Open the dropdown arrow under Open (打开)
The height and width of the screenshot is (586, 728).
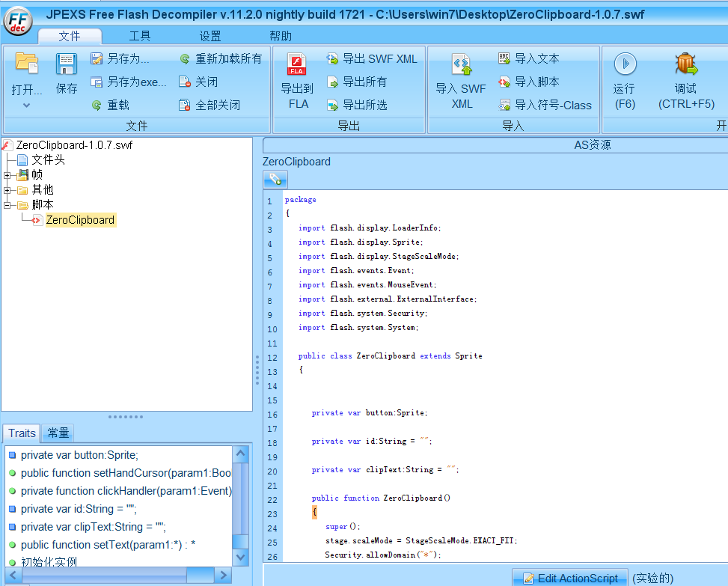[26, 106]
